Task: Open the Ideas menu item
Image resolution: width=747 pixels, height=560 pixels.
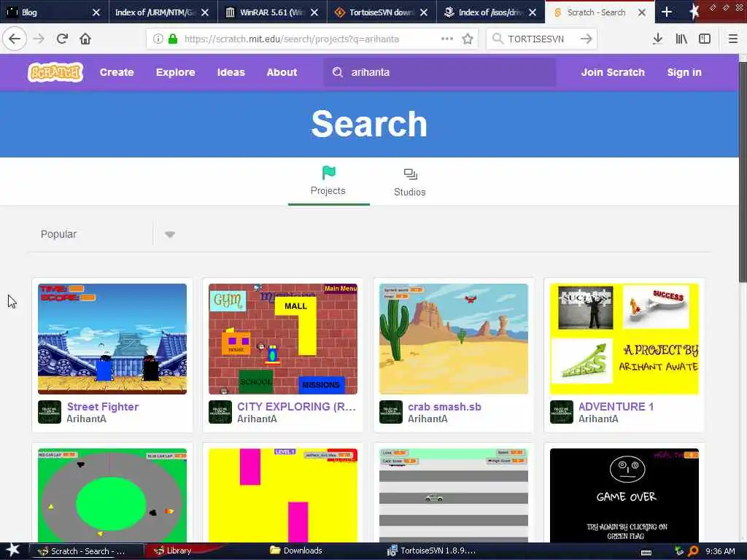Action: 231,72
